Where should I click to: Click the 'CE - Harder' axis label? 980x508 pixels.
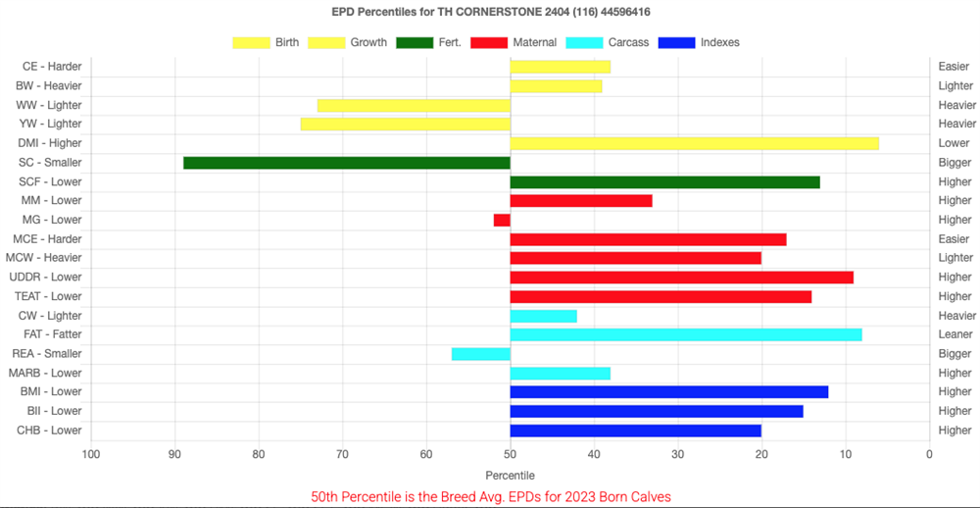coord(53,67)
